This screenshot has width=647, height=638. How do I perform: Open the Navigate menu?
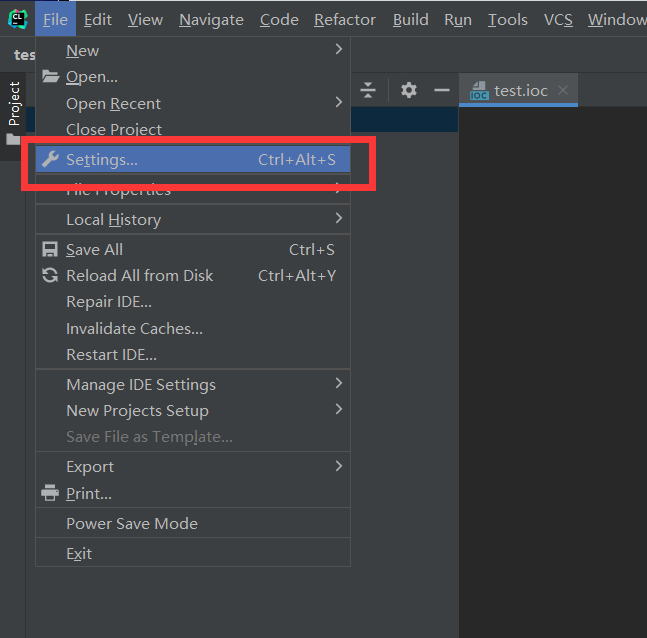click(x=211, y=19)
